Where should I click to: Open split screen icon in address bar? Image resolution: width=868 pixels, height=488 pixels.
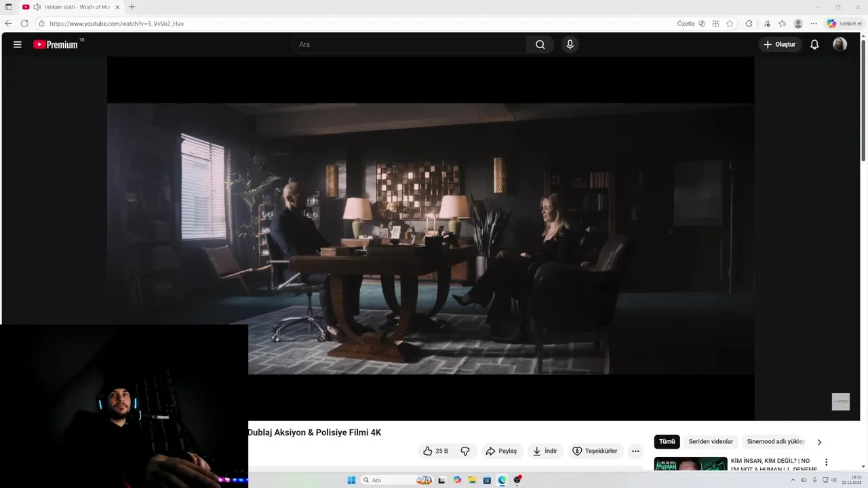tap(715, 24)
